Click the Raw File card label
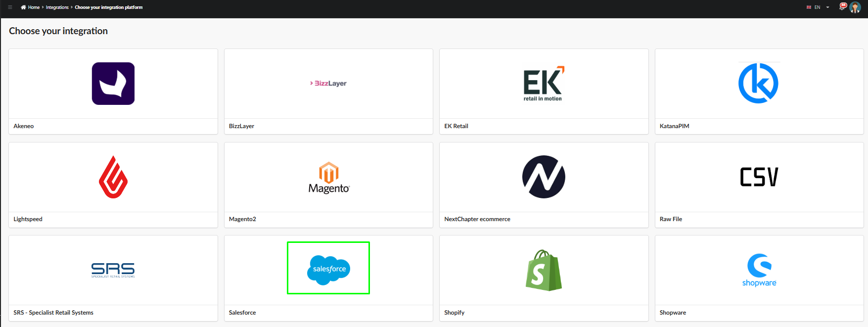 click(671, 219)
